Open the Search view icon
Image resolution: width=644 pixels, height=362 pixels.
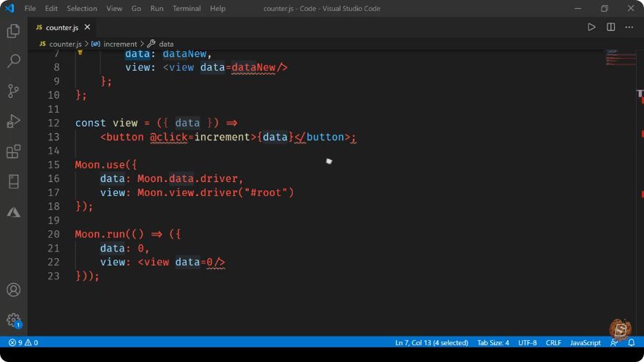coord(13,61)
